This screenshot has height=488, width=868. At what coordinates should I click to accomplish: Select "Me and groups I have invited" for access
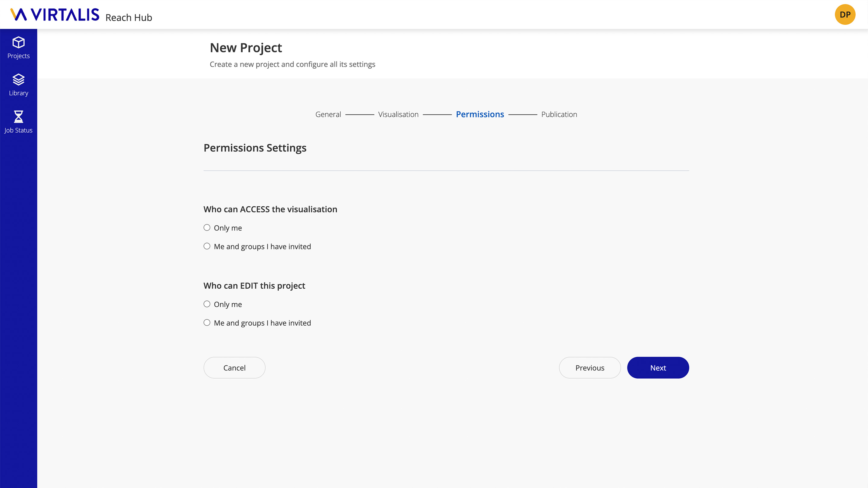click(207, 246)
